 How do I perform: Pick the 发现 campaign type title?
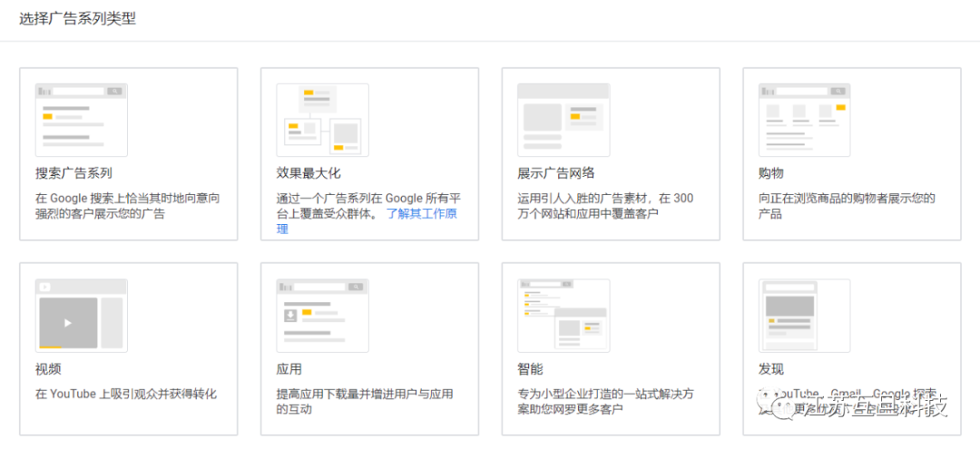coord(771,369)
